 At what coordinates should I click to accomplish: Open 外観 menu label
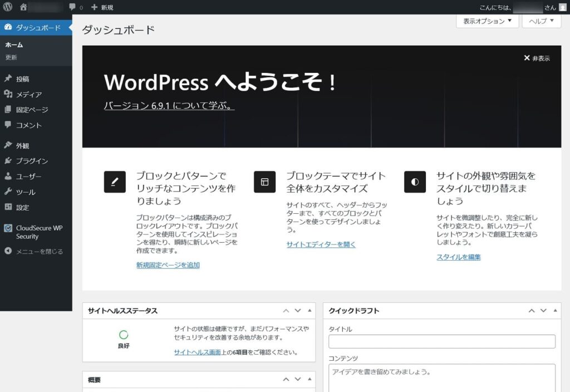tap(22, 145)
